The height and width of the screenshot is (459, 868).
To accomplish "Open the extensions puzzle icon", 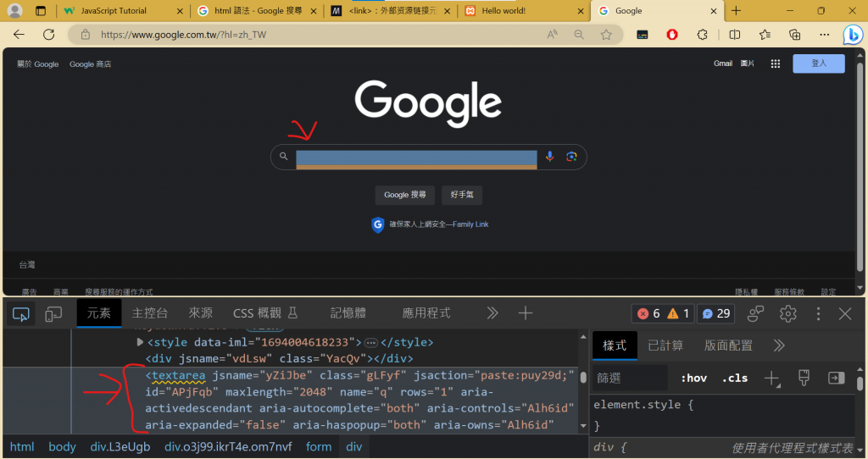I will 702,34.
